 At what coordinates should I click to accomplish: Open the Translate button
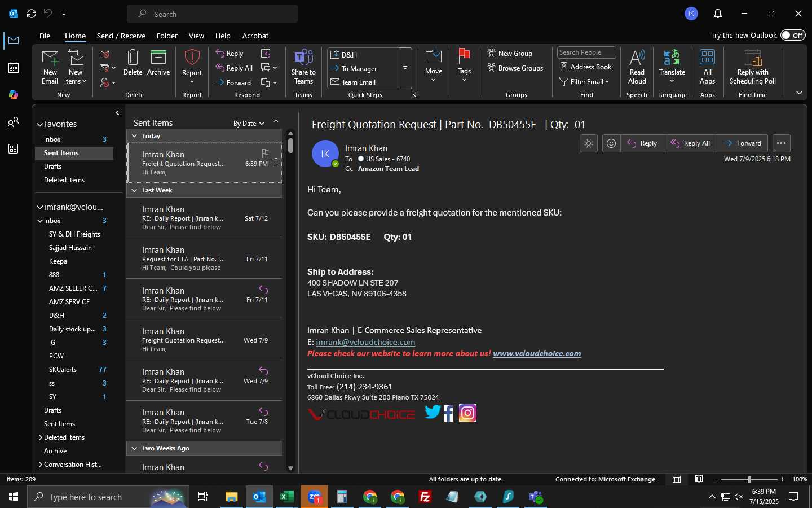tap(672, 67)
